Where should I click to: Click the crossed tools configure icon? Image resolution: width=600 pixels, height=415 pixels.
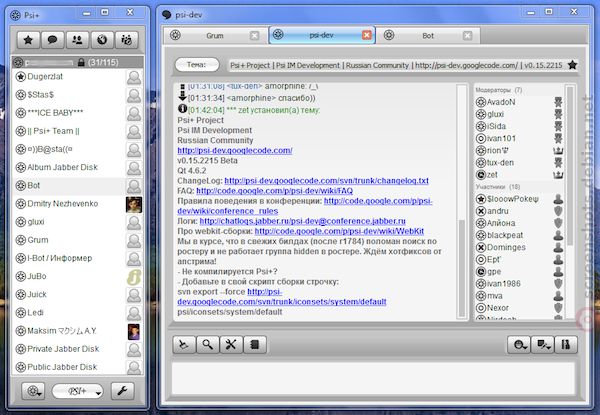tap(231, 345)
